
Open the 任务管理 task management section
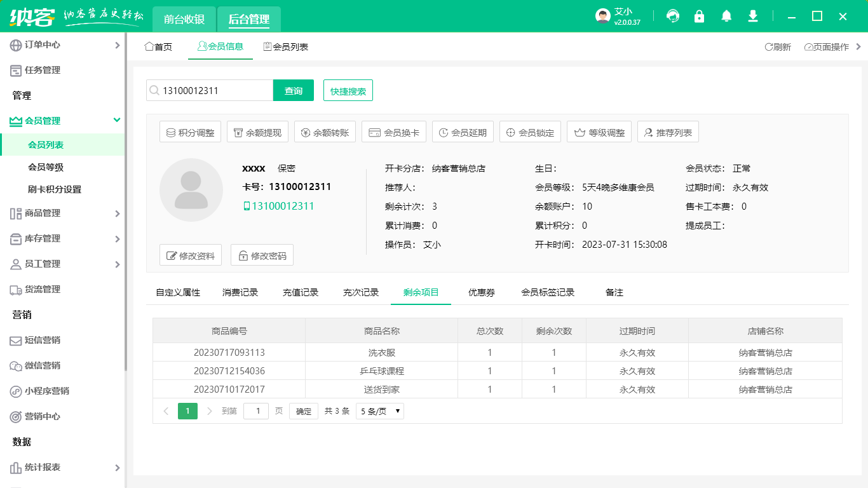(x=42, y=70)
